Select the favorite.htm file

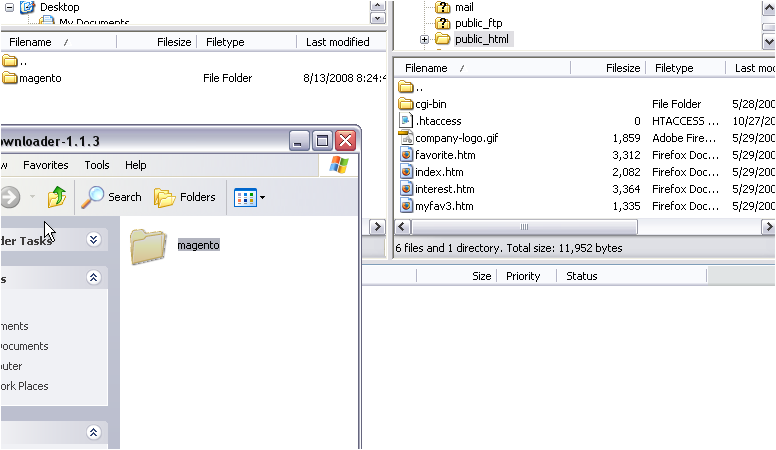445,155
